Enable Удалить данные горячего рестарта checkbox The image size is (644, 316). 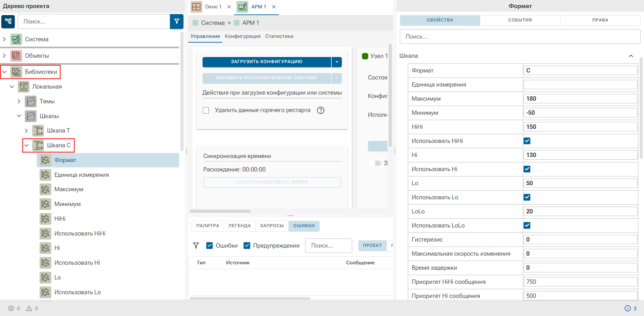click(206, 110)
